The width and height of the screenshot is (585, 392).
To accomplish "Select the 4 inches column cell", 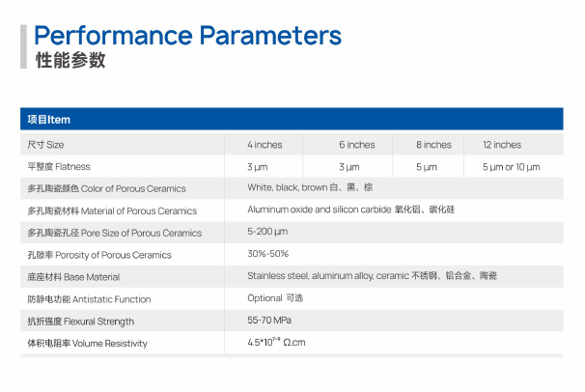I will tap(265, 145).
